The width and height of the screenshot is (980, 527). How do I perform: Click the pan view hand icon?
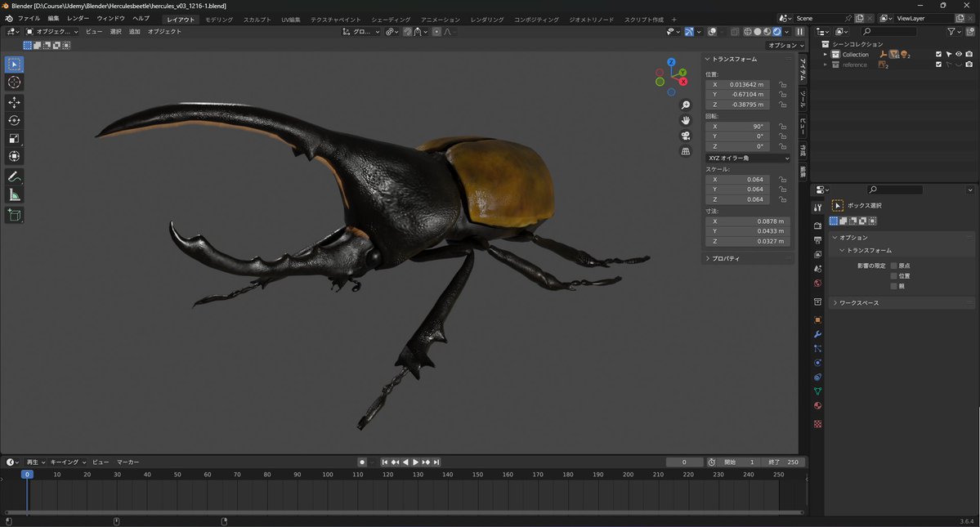[686, 120]
